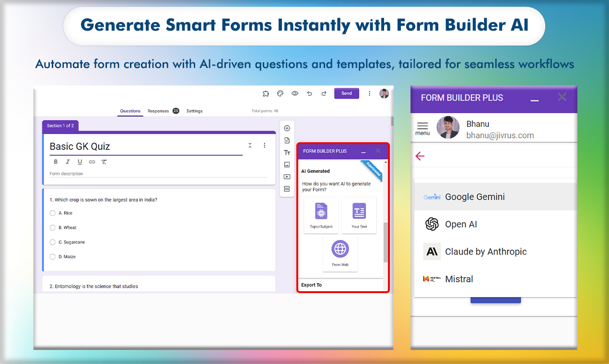Click the small add-on panel scrollbar
Viewport: 609px width, 364px height.
coord(385,242)
